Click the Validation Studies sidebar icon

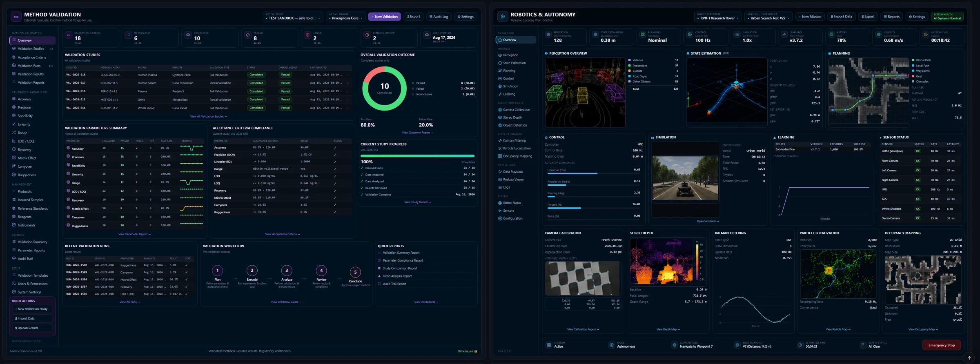coord(14,49)
